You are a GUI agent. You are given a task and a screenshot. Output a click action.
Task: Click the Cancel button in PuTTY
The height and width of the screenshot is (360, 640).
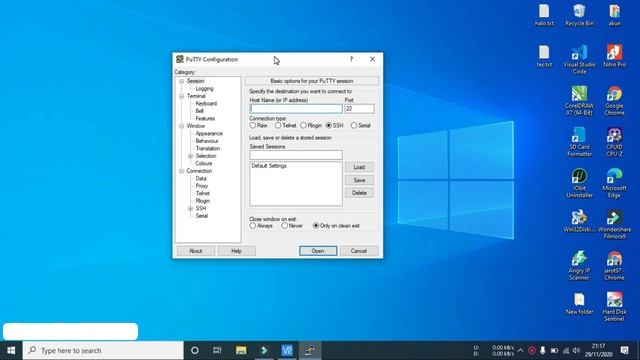(359, 251)
